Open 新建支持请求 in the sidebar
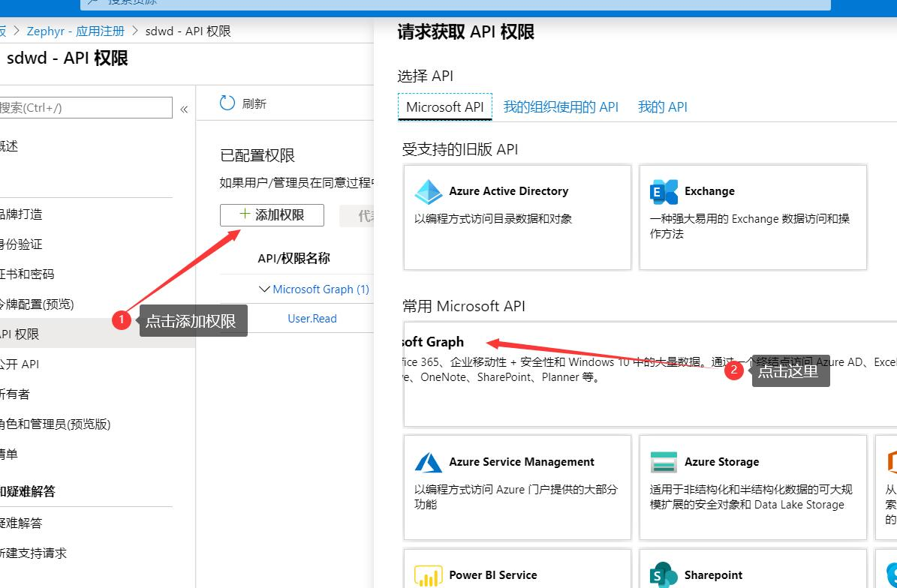 coord(33,553)
